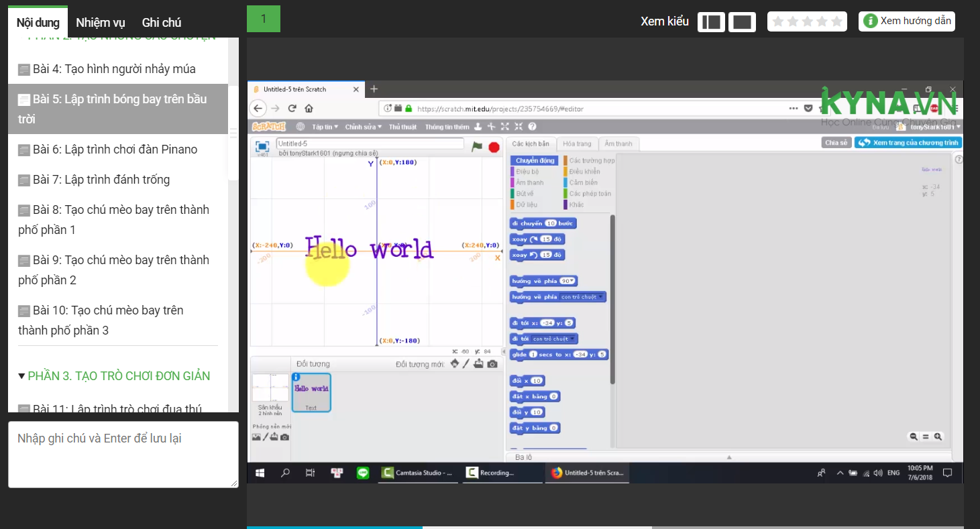The width and height of the screenshot is (980, 529).
Task: Rate the lesson five stars
Action: coord(836,22)
